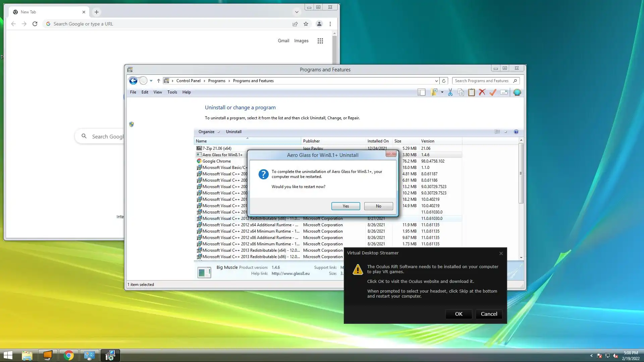Image resolution: width=644 pixels, height=362 pixels.
Task: Click the Cut scissors toolbar icon
Action: pyautogui.click(x=450, y=93)
